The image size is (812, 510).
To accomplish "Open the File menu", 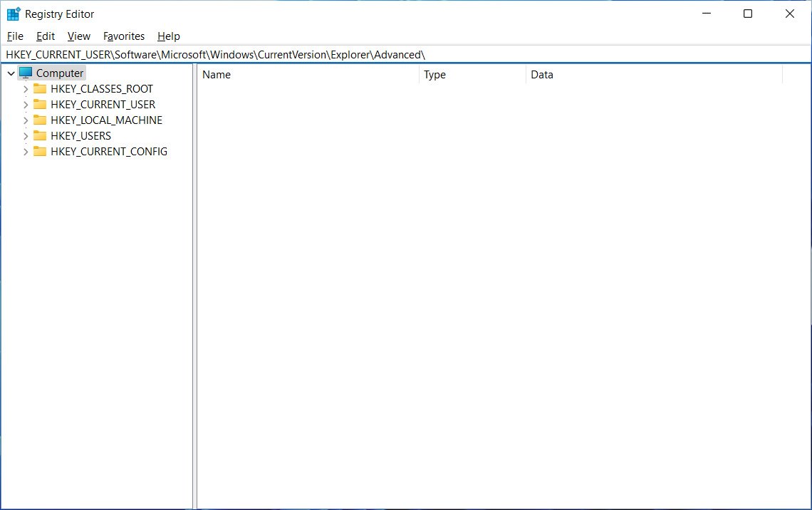I will (x=15, y=36).
